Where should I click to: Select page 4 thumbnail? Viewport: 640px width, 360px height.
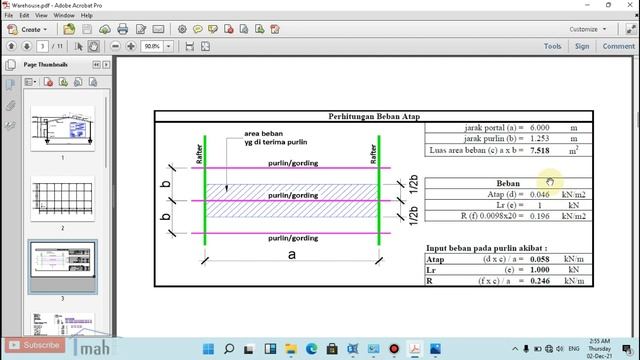point(62,324)
